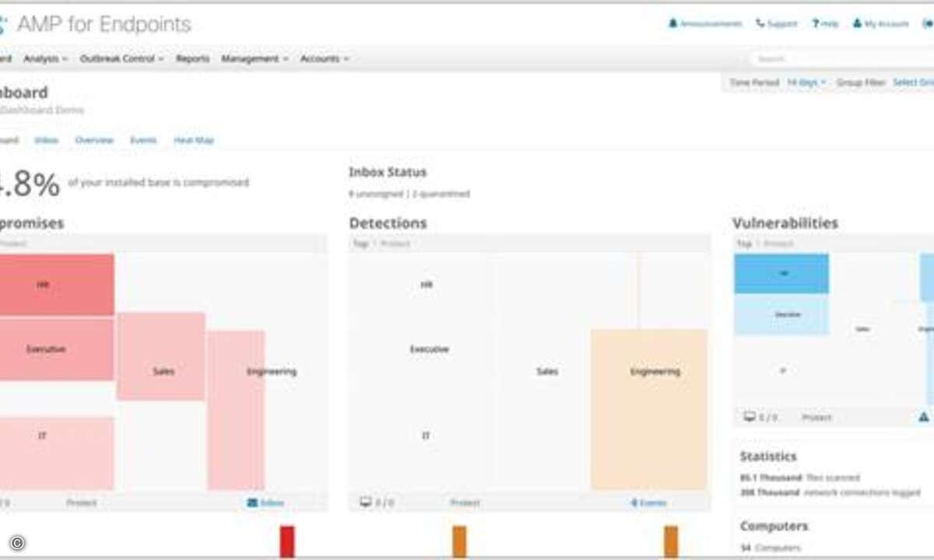This screenshot has width=934, height=560.
Task: Expand the Outbreak Control menu
Action: tap(121, 59)
